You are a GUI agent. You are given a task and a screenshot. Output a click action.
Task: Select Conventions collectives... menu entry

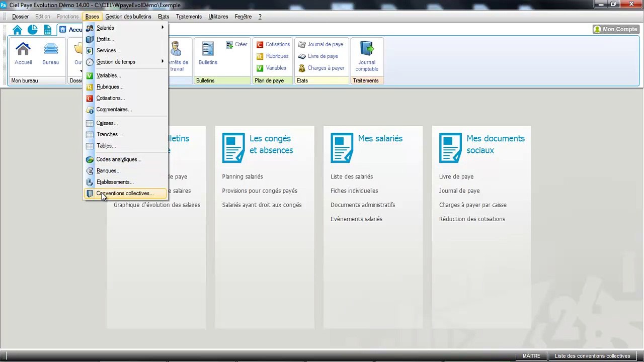[x=125, y=193]
